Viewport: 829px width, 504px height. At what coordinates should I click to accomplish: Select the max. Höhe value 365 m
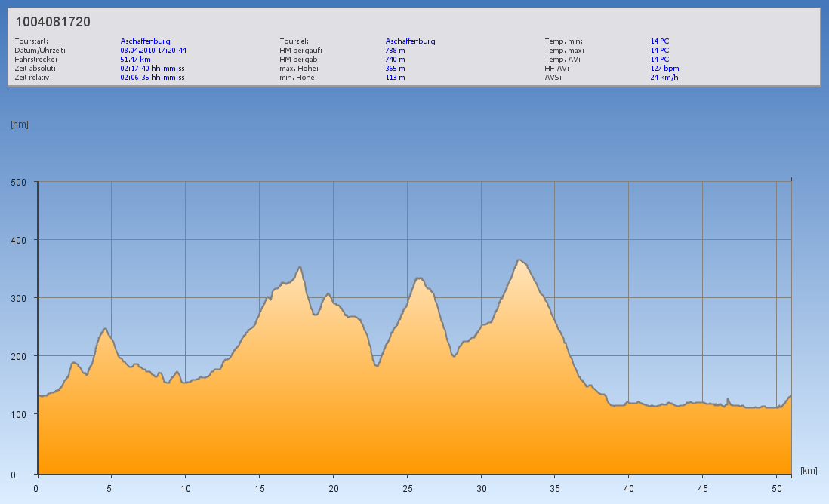(x=395, y=69)
